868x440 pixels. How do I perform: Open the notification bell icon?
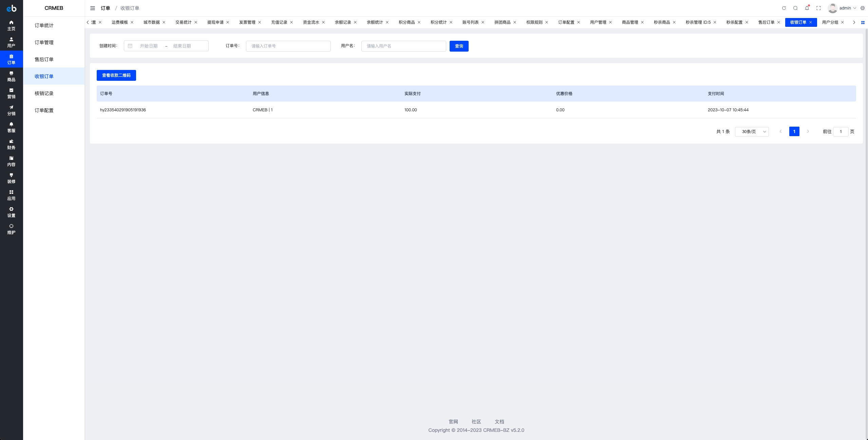[807, 8]
